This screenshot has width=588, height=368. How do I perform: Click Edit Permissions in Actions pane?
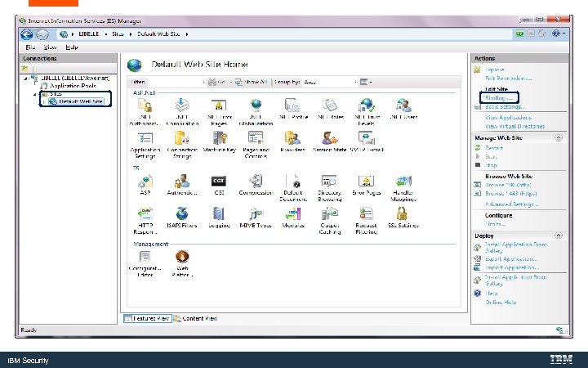[x=508, y=79]
